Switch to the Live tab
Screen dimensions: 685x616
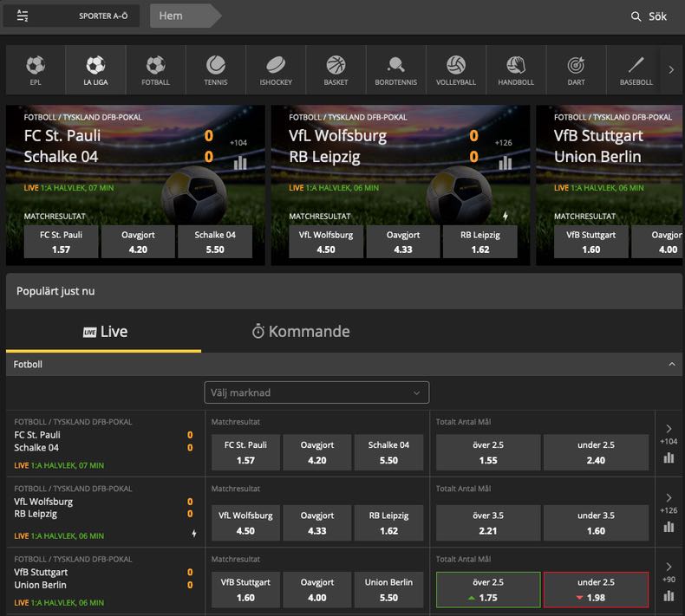104,332
